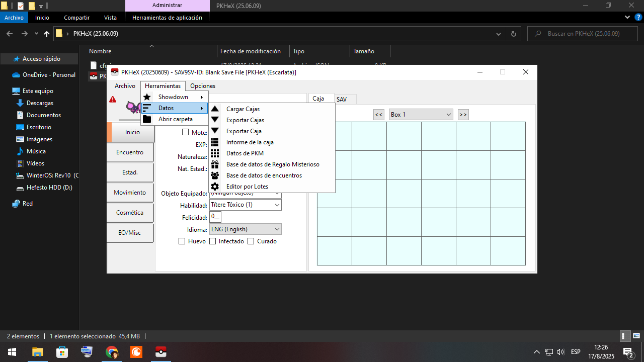Open Google Chrome from the taskbar
The height and width of the screenshot is (362, 644).
point(112,352)
